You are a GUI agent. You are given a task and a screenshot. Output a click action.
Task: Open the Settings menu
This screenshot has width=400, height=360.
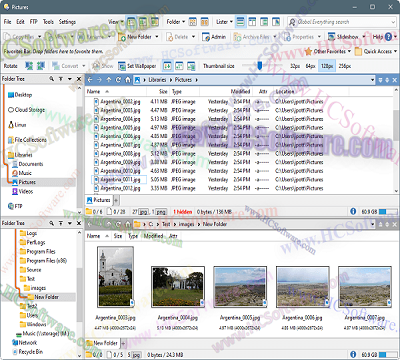click(67, 22)
